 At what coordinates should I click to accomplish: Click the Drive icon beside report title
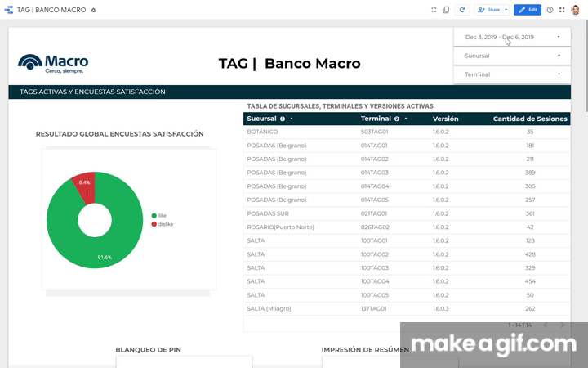tap(93, 10)
